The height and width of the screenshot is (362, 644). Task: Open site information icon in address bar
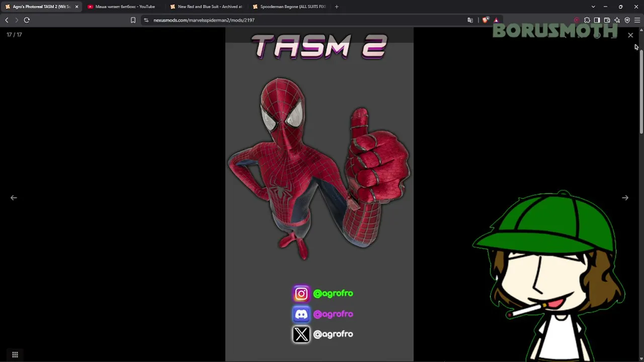coord(146,20)
